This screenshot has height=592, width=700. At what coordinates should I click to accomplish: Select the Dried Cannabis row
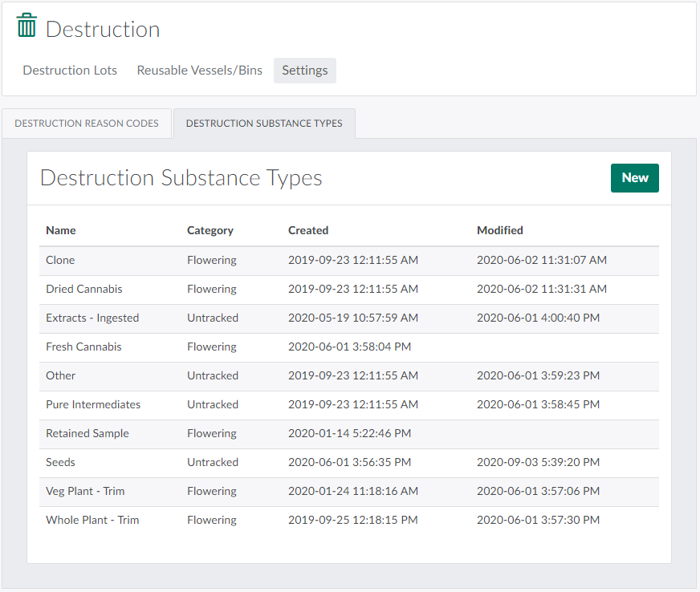click(x=84, y=290)
